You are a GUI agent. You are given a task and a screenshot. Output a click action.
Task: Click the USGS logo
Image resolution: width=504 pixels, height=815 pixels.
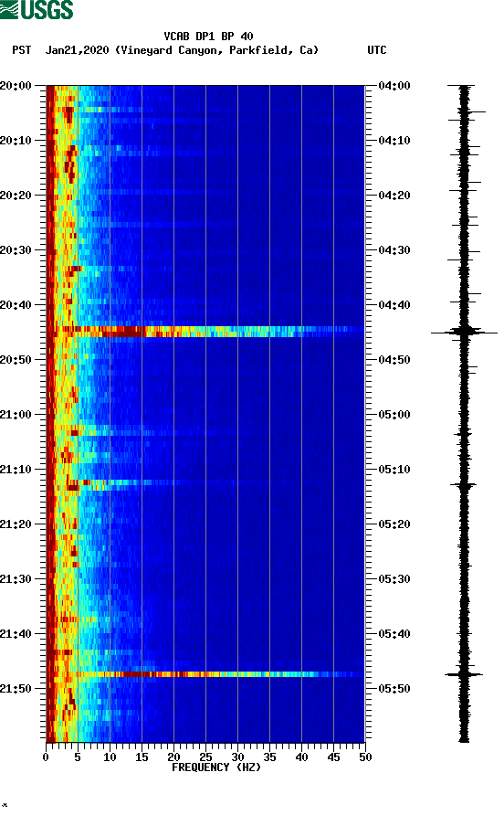[37, 10]
